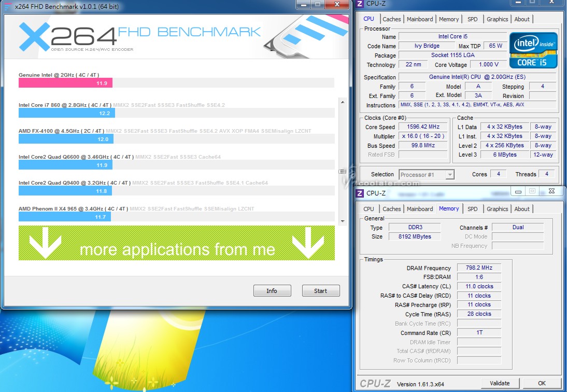This screenshot has height=392, width=567.
Task: Click the Core Voltage value '1.000 V'
Action: 489,64
